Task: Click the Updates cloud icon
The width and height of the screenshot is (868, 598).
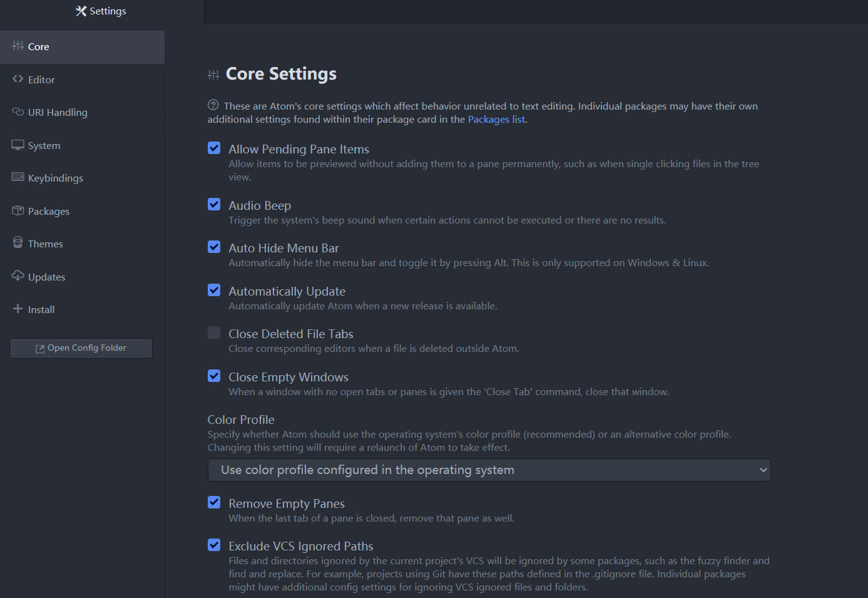Action: (18, 276)
